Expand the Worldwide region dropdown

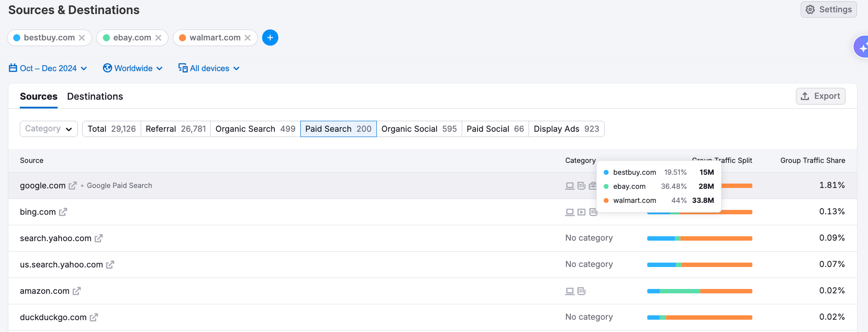pyautogui.click(x=133, y=69)
